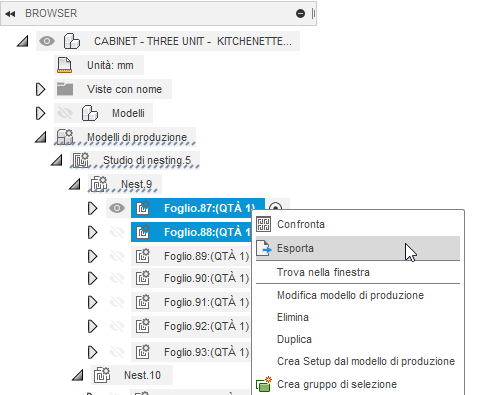Image resolution: width=500 pixels, height=395 pixels.
Task: Select Crea Setup dal modello di produzione
Action: tap(358, 361)
